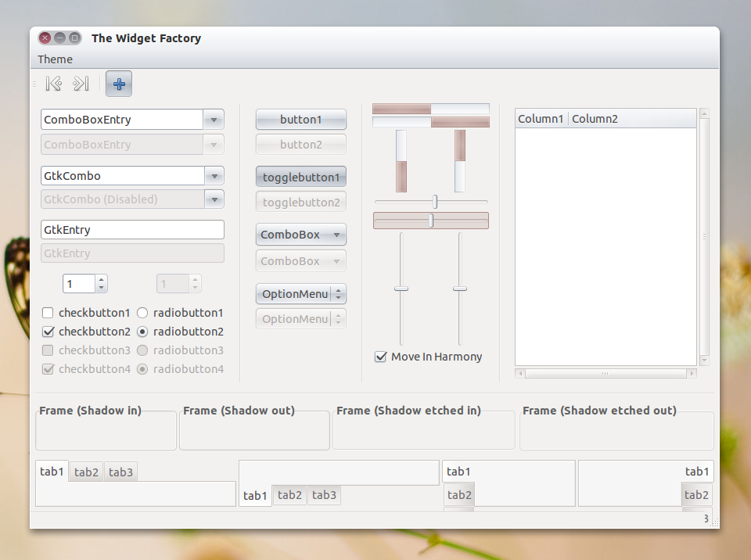Decrement the enabled spin button value

(x=101, y=288)
